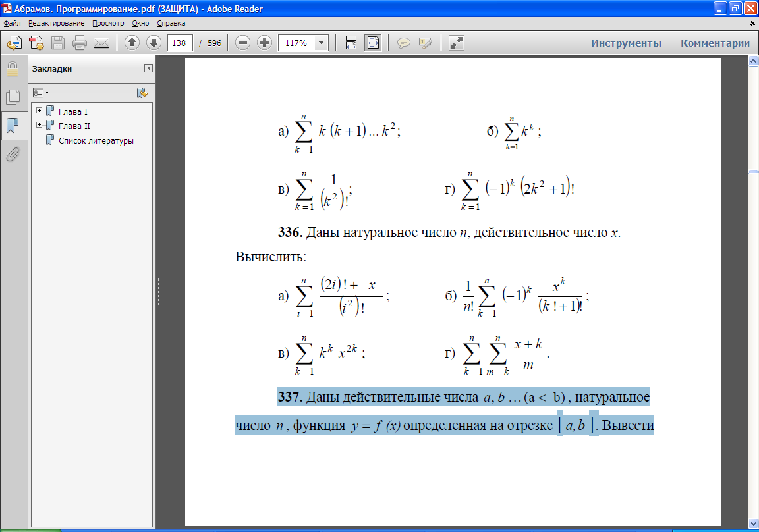759x532 pixels.
Task: Click the vertical scrollbar up arrow
Action: point(753,61)
